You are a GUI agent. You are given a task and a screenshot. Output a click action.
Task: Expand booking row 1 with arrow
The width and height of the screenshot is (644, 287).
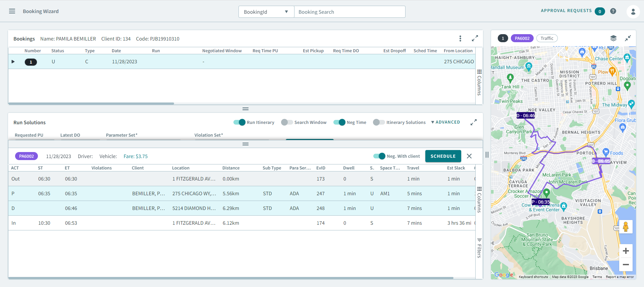(13, 62)
